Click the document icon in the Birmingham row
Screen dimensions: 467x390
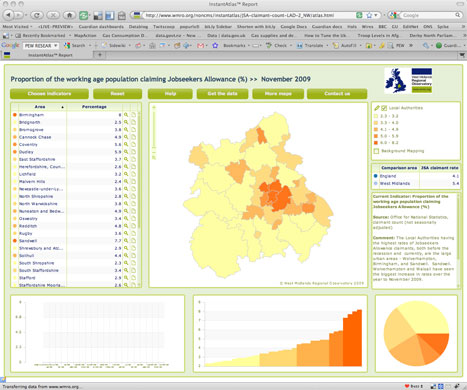coord(133,115)
